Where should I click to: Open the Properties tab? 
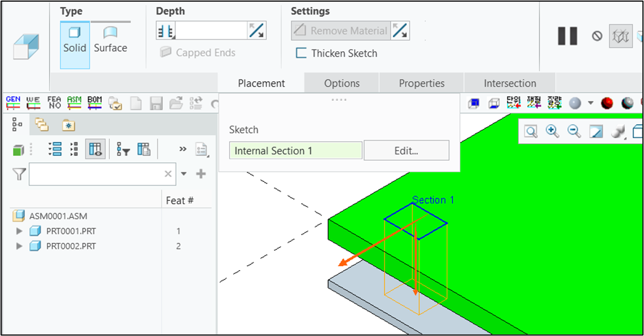pos(422,83)
